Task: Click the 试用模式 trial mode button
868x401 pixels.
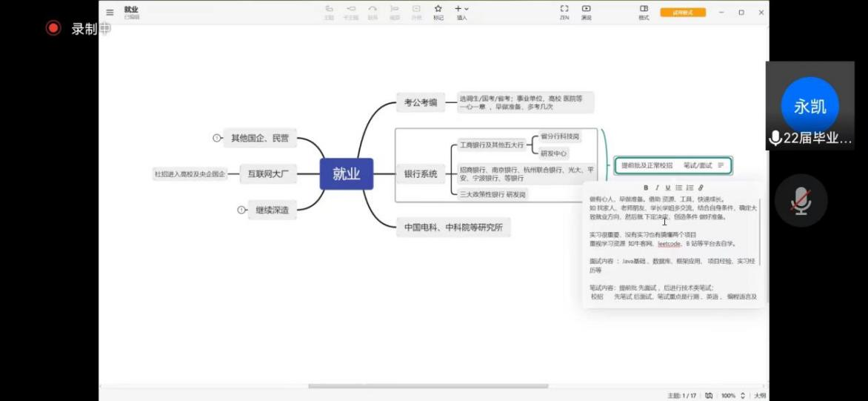Action: [x=683, y=13]
